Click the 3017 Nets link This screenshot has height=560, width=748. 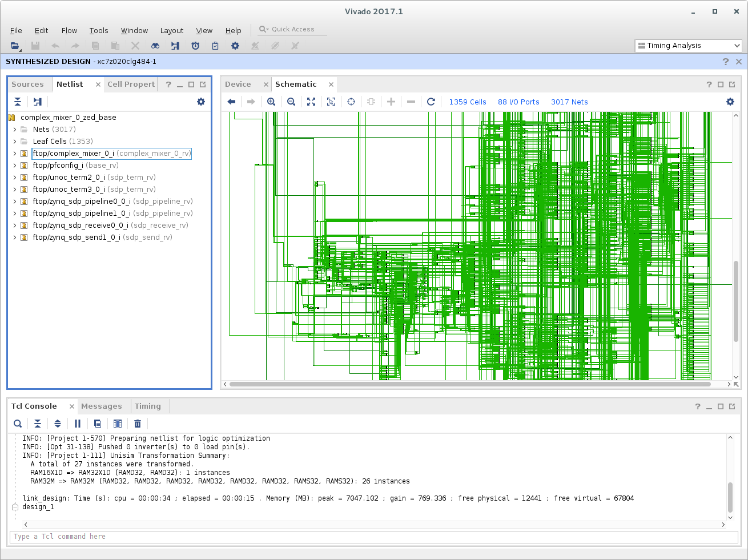point(569,102)
